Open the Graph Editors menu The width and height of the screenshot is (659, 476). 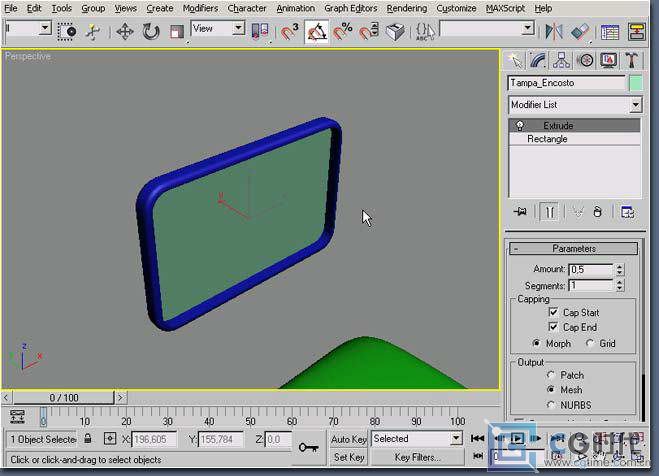(x=351, y=8)
